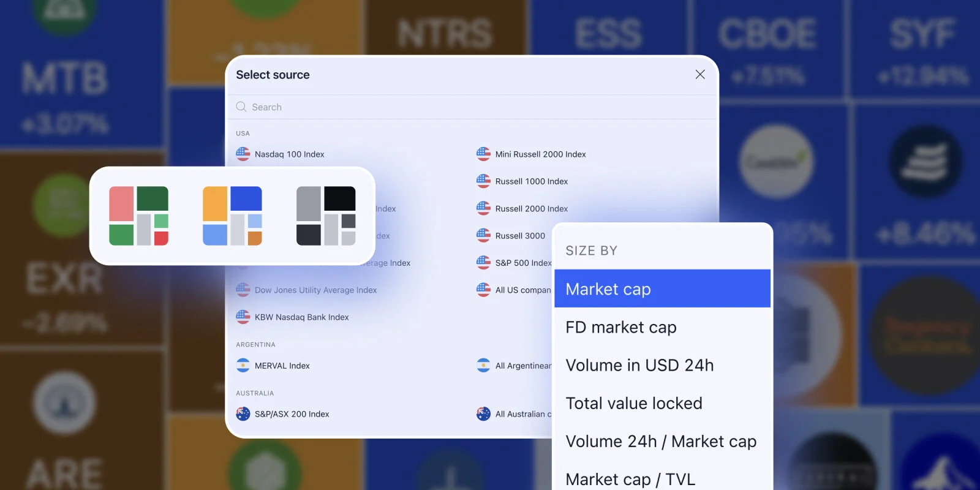Select Russell 3000 entry
980x490 pixels.
(x=520, y=236)
